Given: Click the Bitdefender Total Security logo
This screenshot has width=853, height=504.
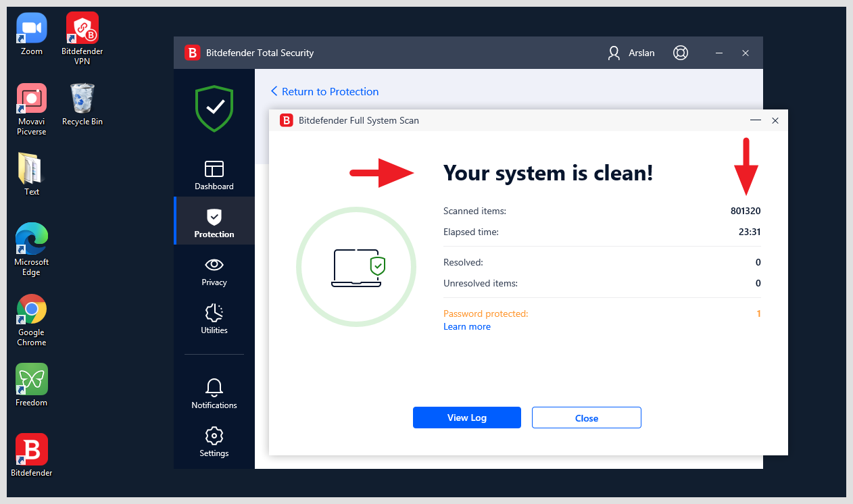Looking at the screenshot, I should click(x=193, y=53).
